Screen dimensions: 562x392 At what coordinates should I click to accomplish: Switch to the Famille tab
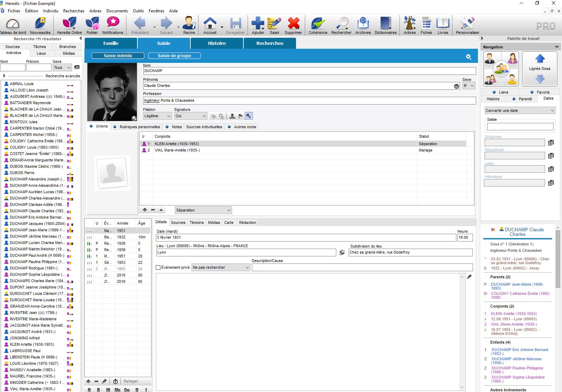[111, 43]
